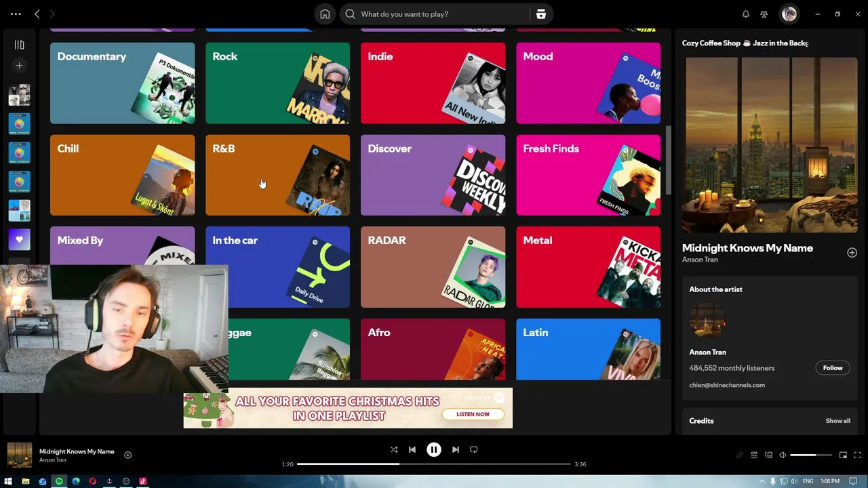Open Connect to a device

pos(768,455)
